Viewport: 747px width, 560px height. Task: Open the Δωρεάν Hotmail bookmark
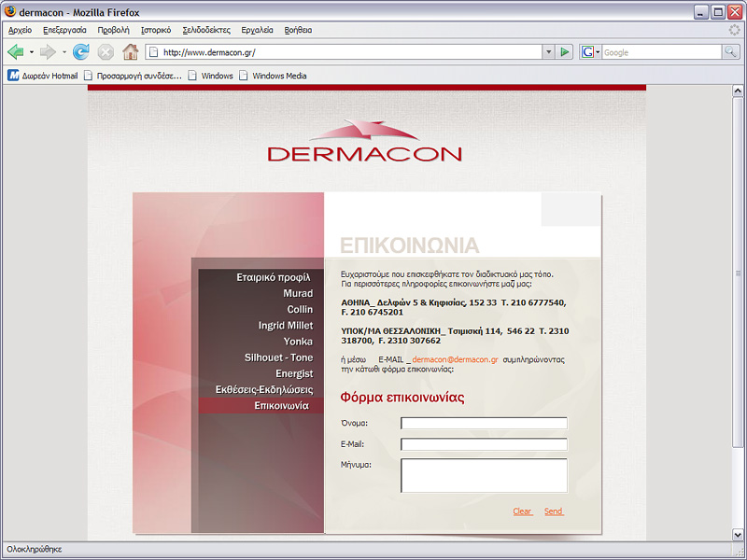[x=42, y=76]
